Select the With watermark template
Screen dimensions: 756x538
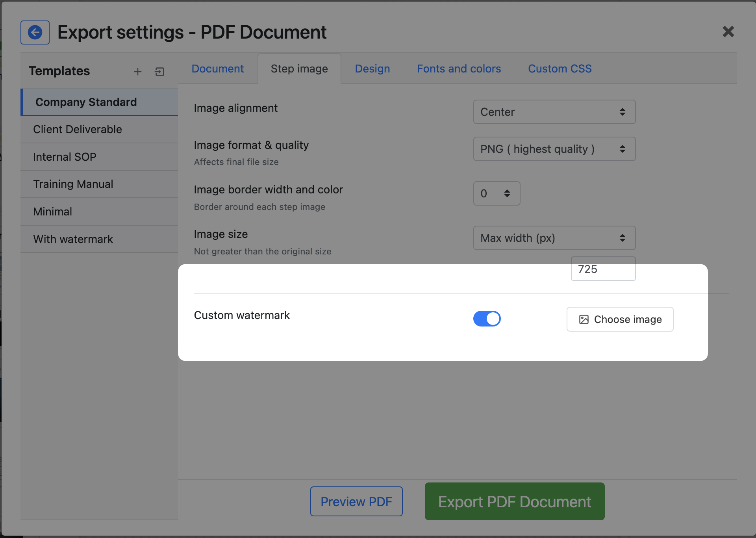(73, 239)
